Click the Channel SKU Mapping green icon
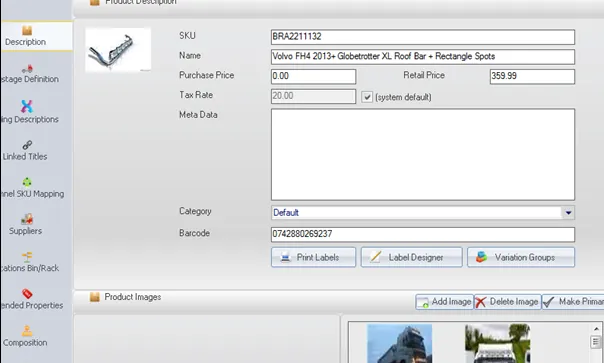The width and height of the screenshot is (604, 363). [x=27, y=182]
